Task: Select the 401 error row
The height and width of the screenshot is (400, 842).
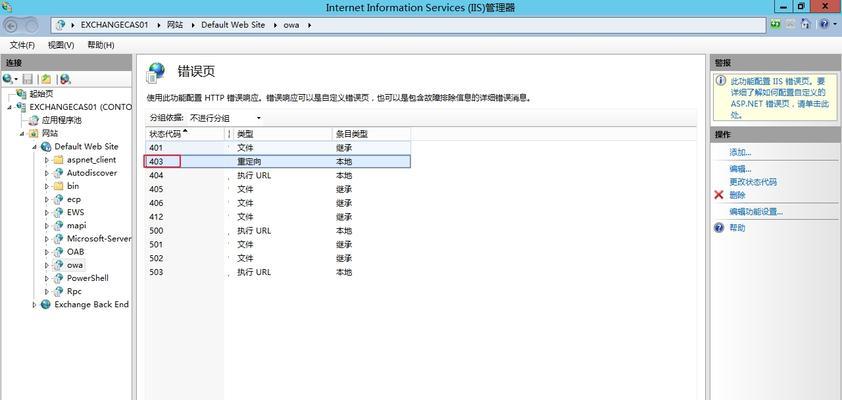Action: pos(278,148)
